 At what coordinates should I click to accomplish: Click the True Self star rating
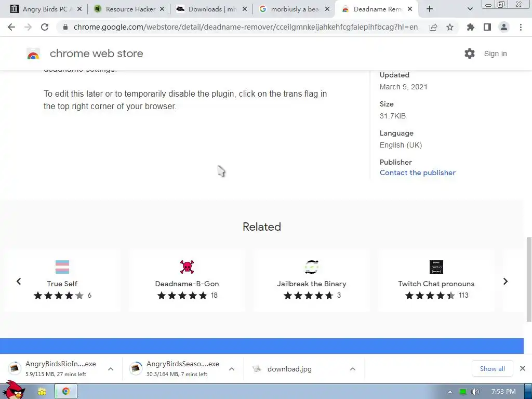pyautogui.click(x=58, y=296)
